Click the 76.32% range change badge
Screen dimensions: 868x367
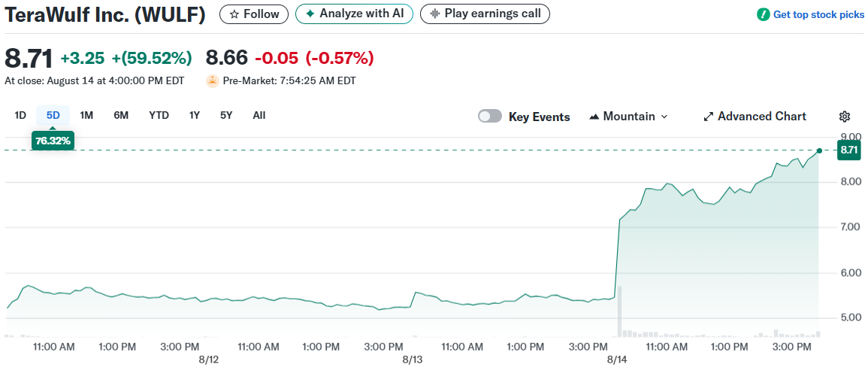(x=53, y=141)
